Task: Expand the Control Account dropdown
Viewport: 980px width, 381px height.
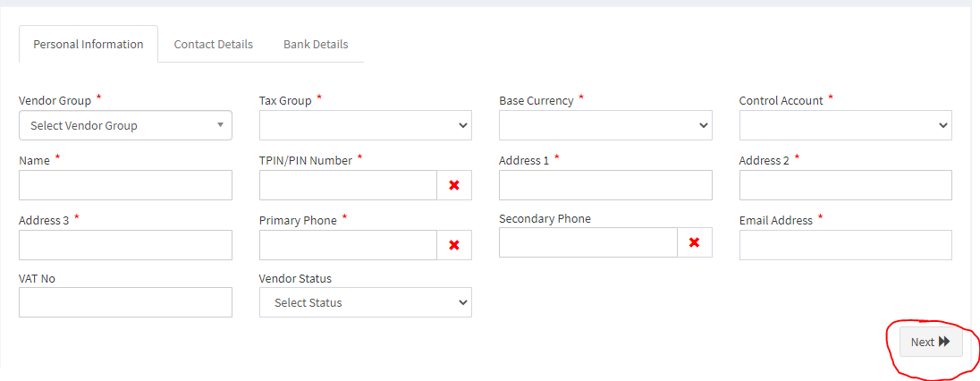Action: (x=845, y=125)
